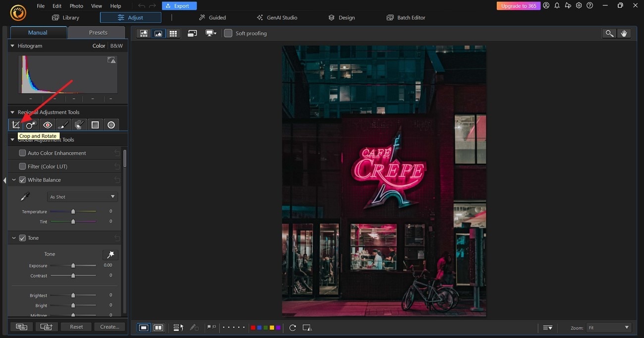Image resolution: width=644 pixels, height=338 pixels.
Task: Show before-and-after compare view
Action: pyautogui.click(x=159, y=328)
